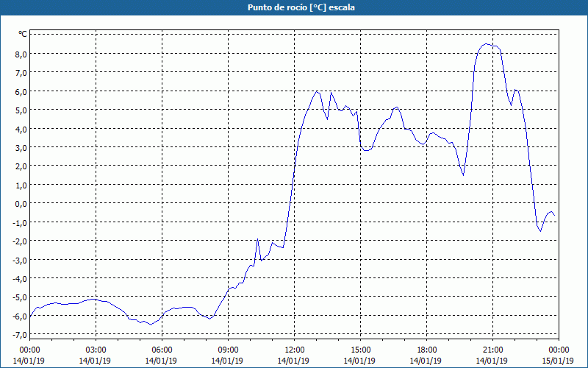Screen dimensions: 588x368
Task: Pick the 15:00 time label
Action: point(360,350)
